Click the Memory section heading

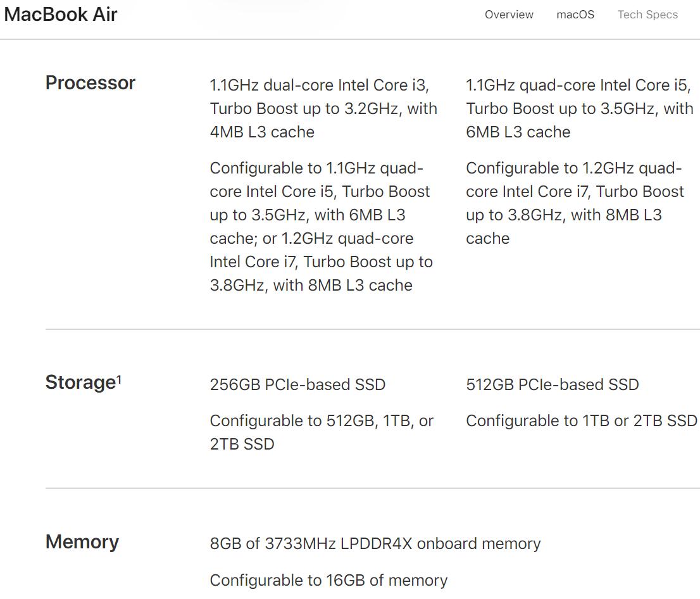pyautogui.click(x=82, y=541)
